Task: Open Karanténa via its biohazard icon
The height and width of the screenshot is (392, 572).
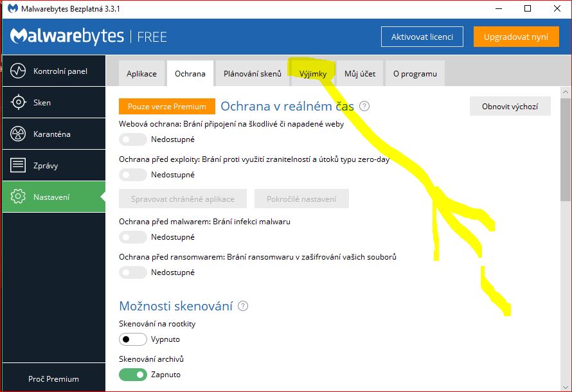Action: tap(18, 134)
